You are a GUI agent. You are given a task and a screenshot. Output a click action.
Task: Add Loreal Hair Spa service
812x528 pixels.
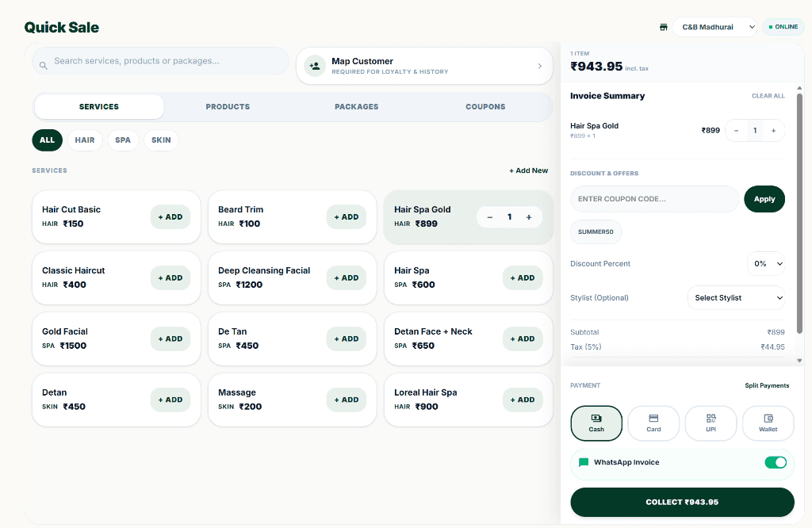523,400
